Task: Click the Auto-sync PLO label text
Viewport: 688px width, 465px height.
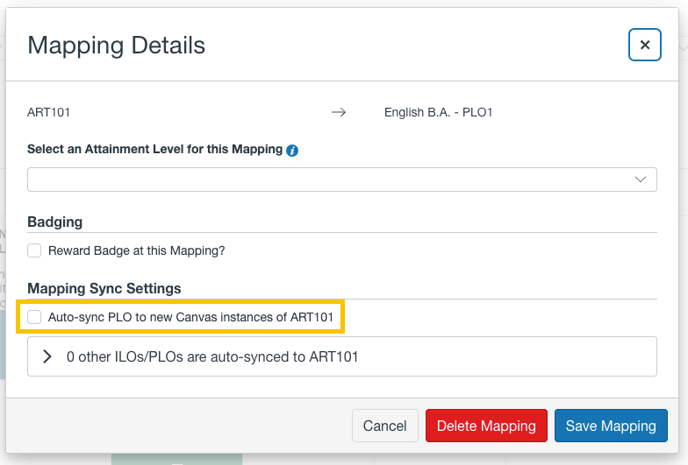Action: 191,317
